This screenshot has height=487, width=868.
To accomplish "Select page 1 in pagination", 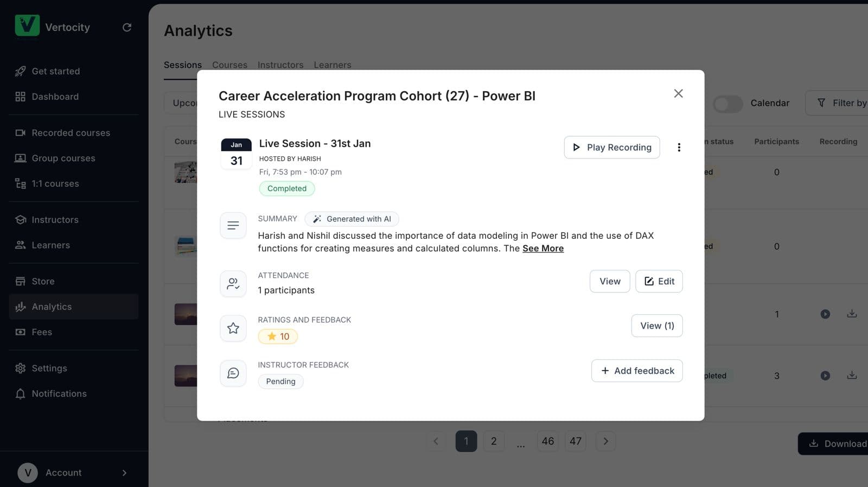I will coord(466,441).
